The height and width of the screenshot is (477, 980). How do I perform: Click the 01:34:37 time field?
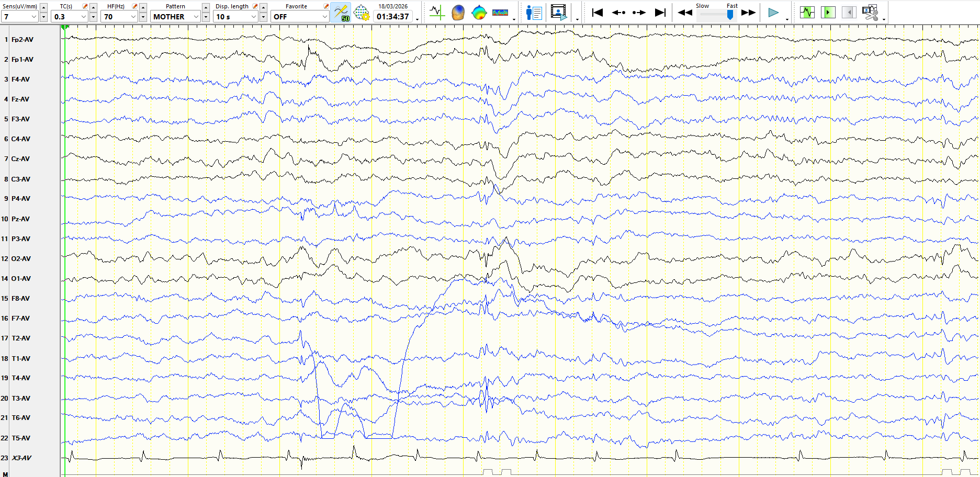(393, 17)
